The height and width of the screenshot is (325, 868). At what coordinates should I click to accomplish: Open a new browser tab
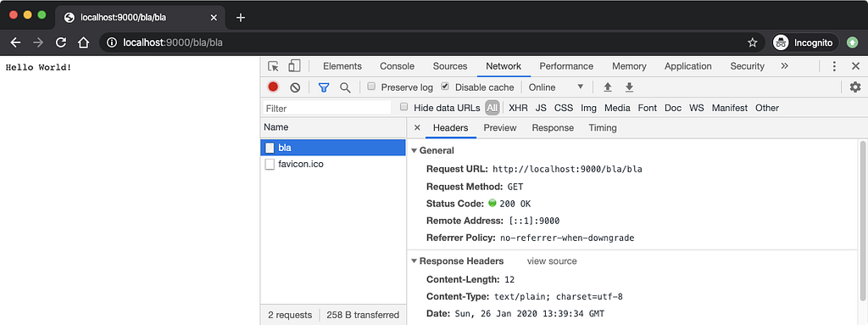click(240, 17)
